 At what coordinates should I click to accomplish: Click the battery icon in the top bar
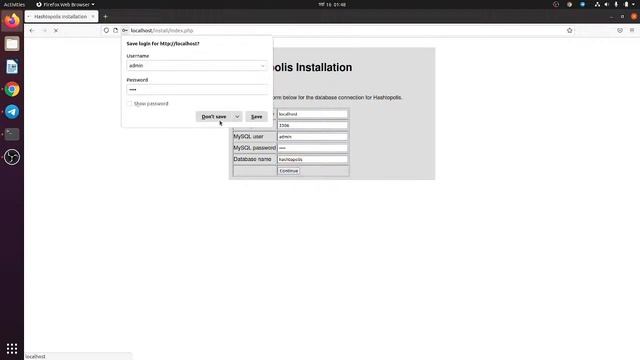(626, 4)
